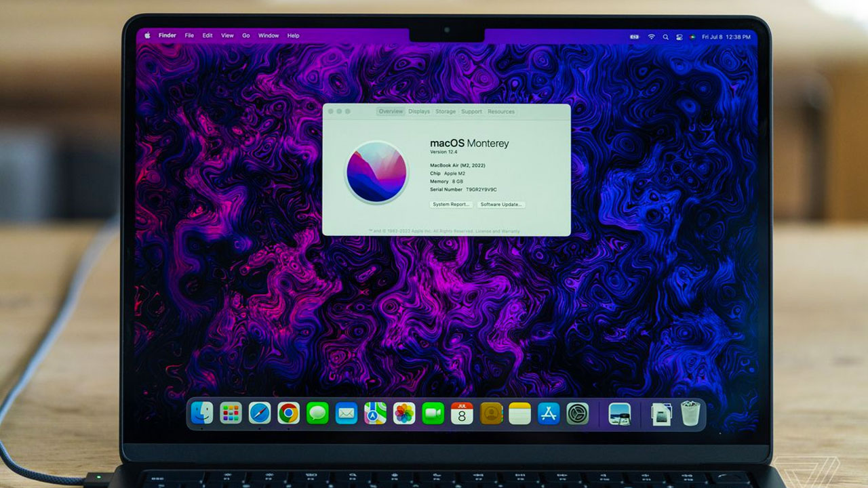
Task: Launch Safari from the Dock
Action: coord(260,413)
